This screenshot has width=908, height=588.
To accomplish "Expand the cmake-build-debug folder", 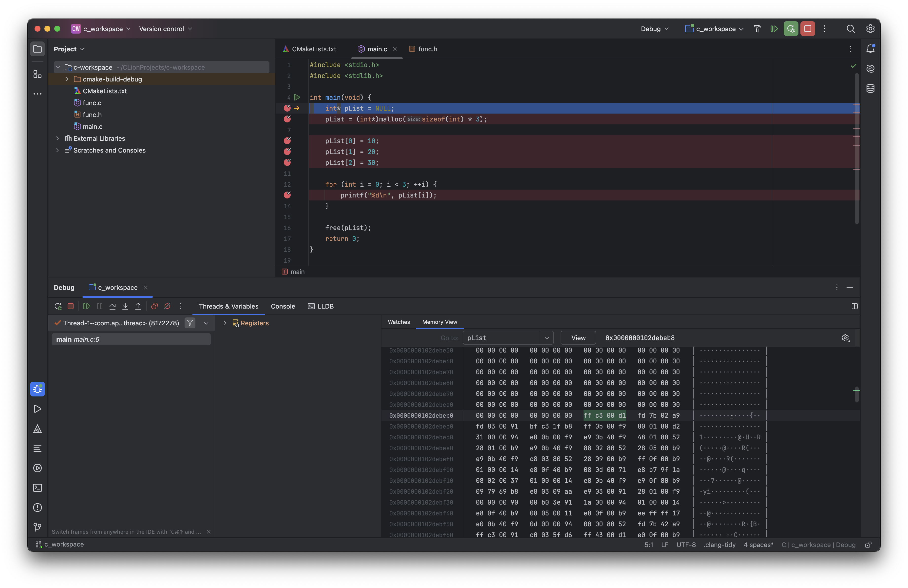I will (66, 79).
